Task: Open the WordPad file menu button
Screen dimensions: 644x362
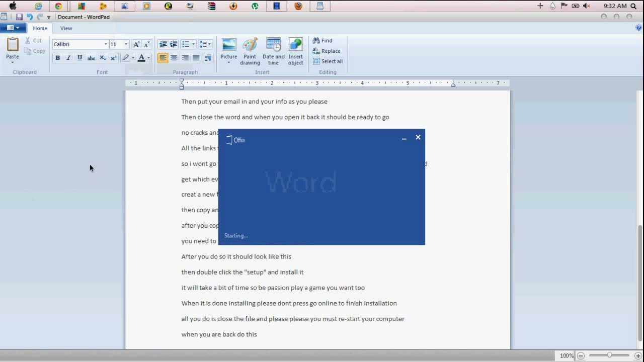Action: (x=13, y=28)
